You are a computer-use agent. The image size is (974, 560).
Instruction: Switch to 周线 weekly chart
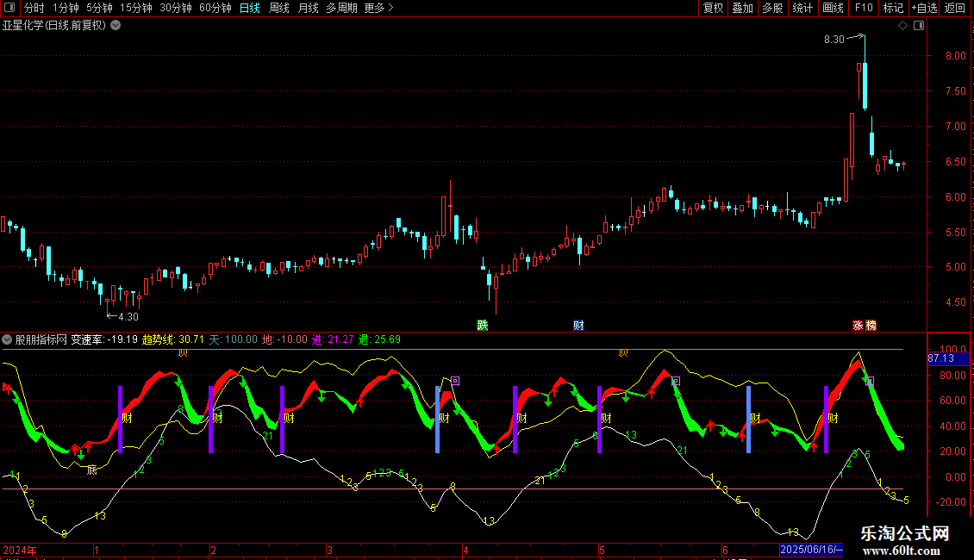coord(278,9)
